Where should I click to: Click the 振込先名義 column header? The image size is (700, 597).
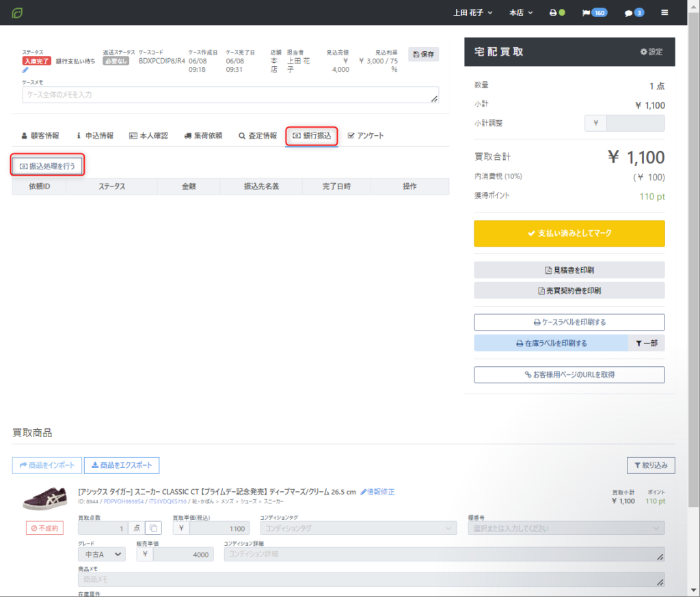pos(261,186)
